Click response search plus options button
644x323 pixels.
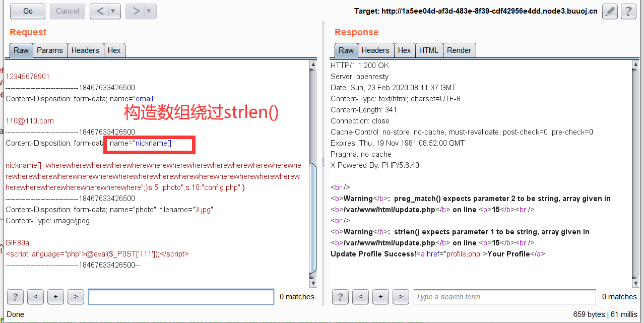tap(380, 297)
